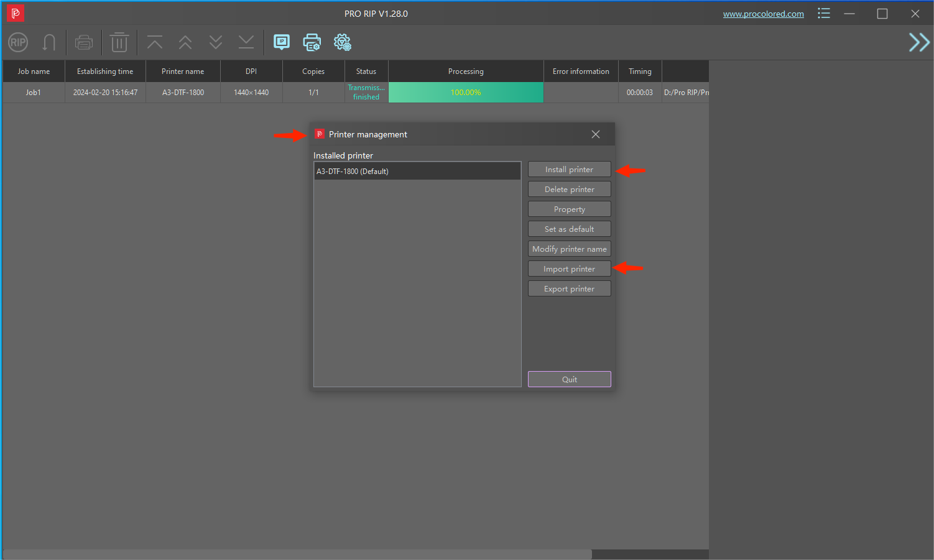Image resolution: width=934 pixels, height=560 pixels.
Task: Open the IP preview icon
Action: point(282,42)
